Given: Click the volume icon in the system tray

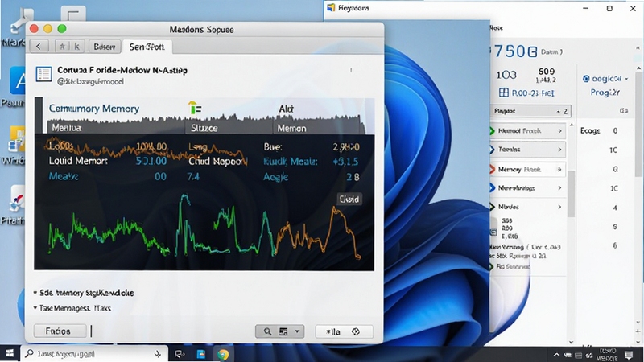Looking at the screenshot, I should pyautogui.click(x=589, y=355).
